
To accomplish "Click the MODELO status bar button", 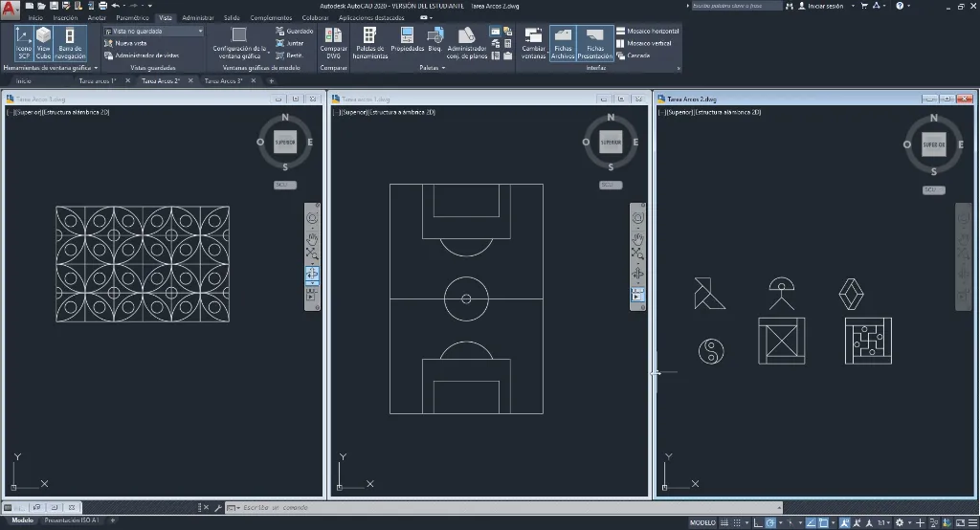I will [702, 522].
